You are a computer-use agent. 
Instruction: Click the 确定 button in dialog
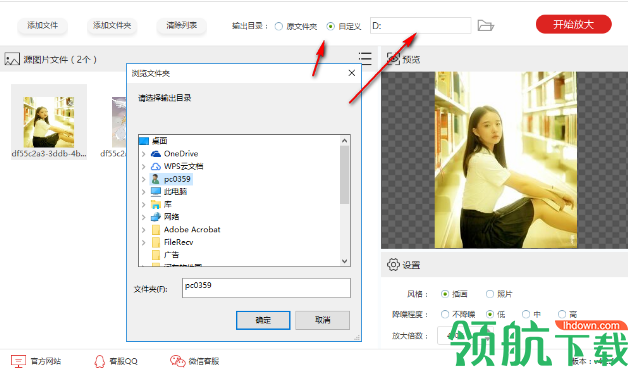click(x=263, y=320)
